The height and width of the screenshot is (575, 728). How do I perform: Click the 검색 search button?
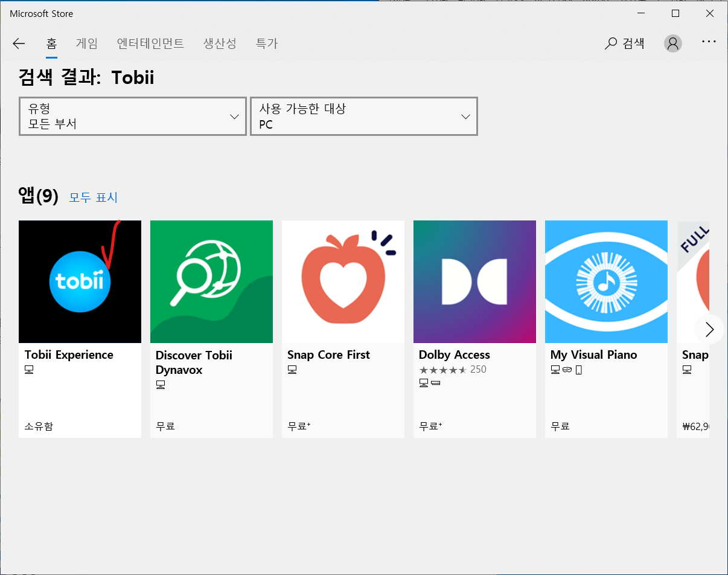coord(625,43)
